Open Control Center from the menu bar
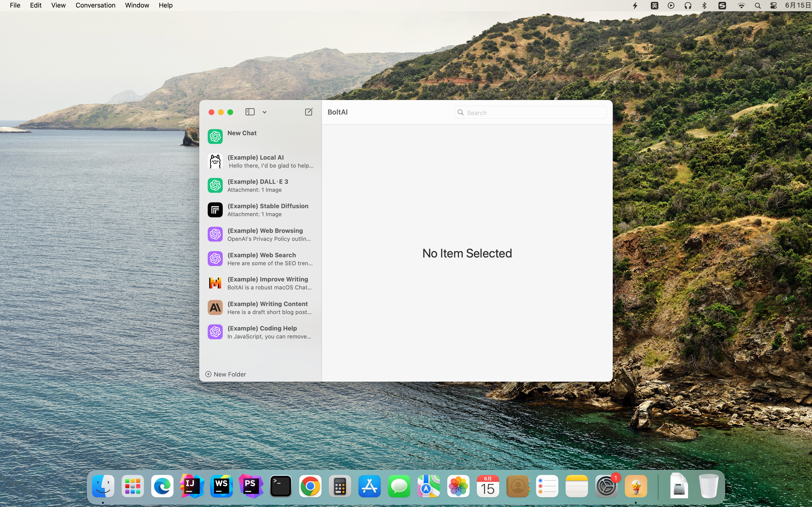This screenshot has width=812, height=507. (773, 5)
